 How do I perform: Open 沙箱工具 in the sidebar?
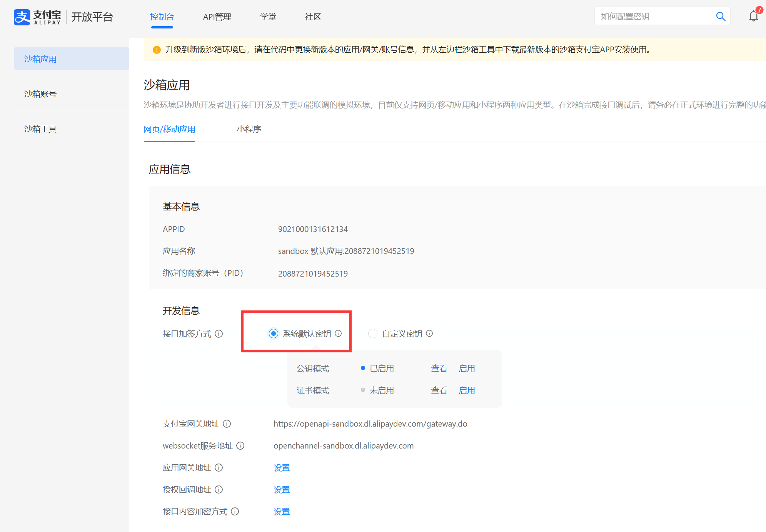40,129
